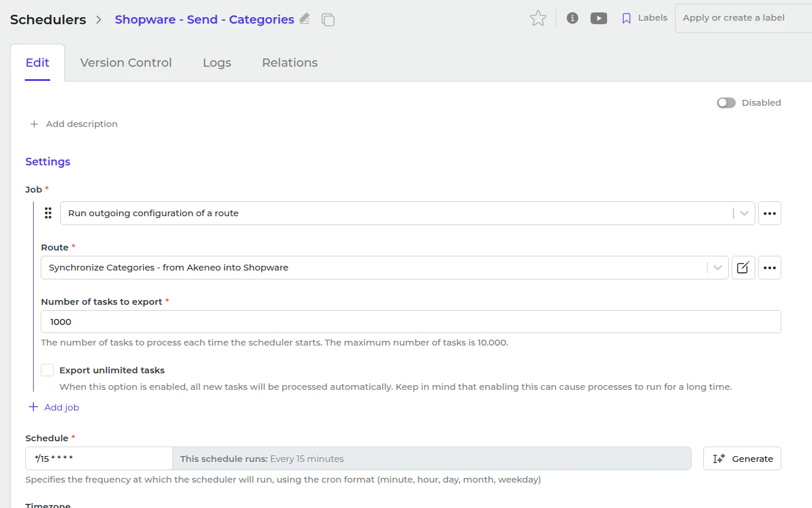812x508 pixels.
Task: Click the plus icon beside Add description
Action: [34, 124]
